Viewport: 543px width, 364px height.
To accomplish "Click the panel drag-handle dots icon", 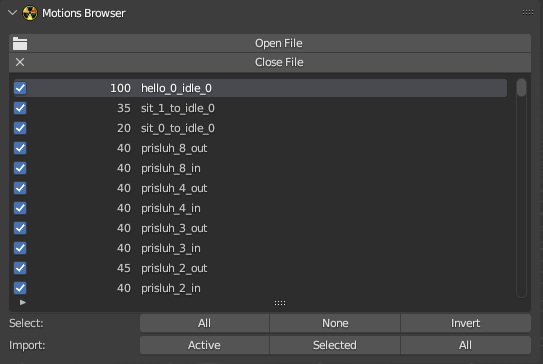I will click(x=528, y=12).
